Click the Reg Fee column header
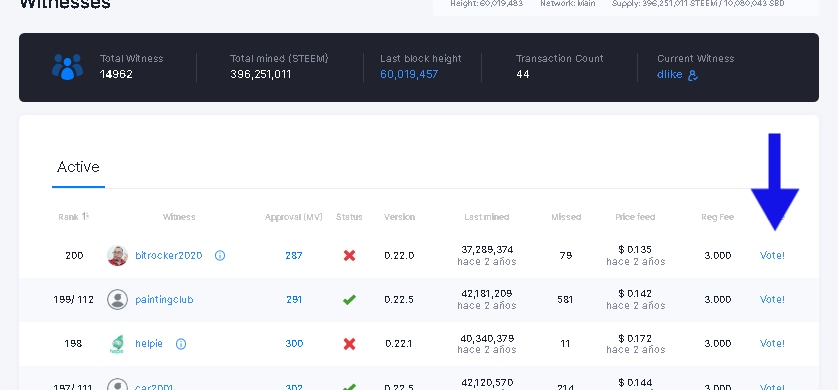The height and width of the screenshot is (390, 838). 717,217
